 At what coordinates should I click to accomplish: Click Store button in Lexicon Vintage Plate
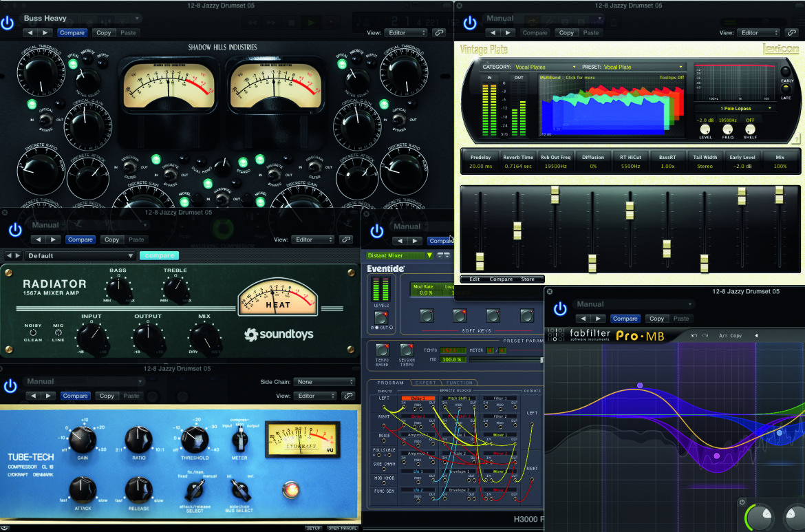click(528, 279)
